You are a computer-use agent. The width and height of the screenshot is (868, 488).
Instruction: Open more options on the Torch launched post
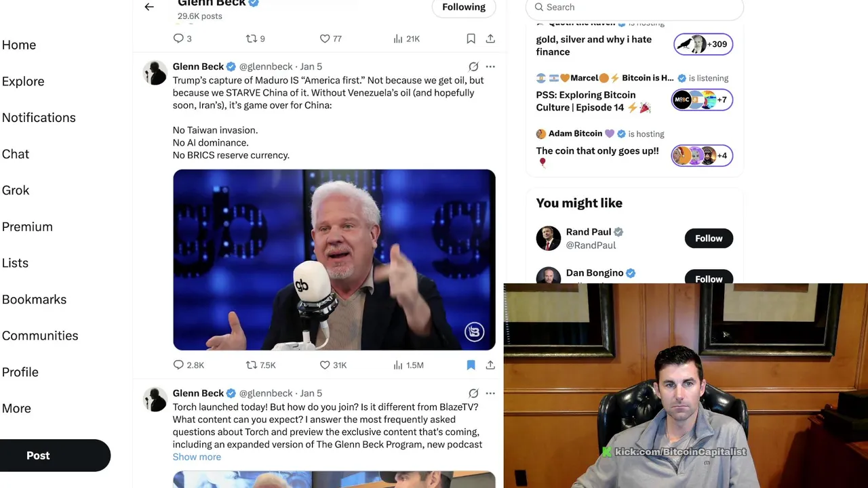pos(490,393)
